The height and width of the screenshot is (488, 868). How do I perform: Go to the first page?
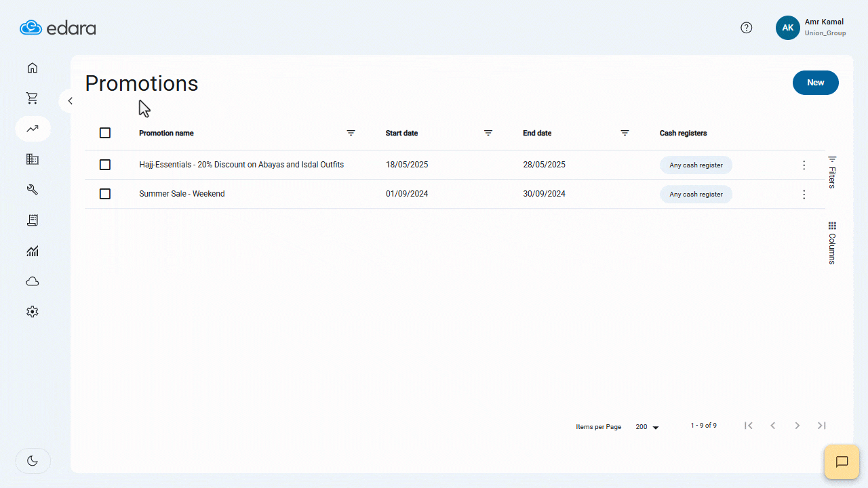click(749, 426)
